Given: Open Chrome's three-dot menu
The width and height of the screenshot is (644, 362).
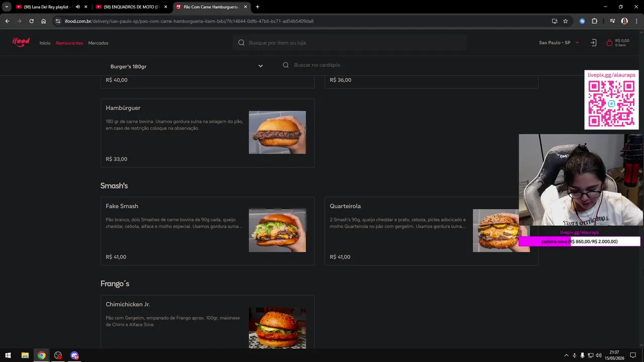Looking at the screenshot, I should 636,21.
